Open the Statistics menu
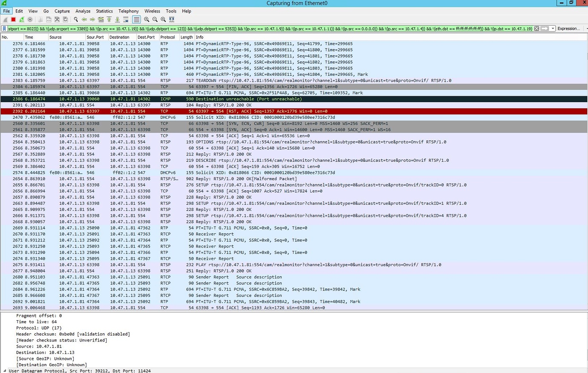 click(x=104, y=11)
